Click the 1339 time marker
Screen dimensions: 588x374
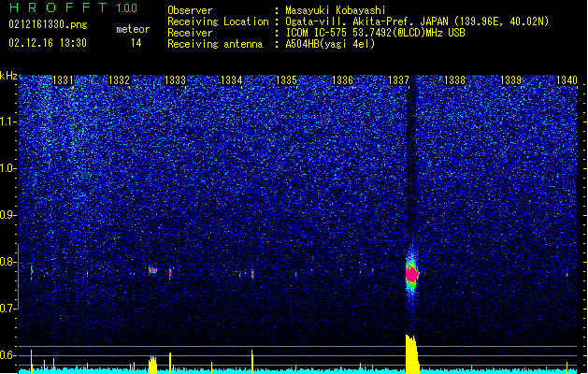tap(510, 80)
